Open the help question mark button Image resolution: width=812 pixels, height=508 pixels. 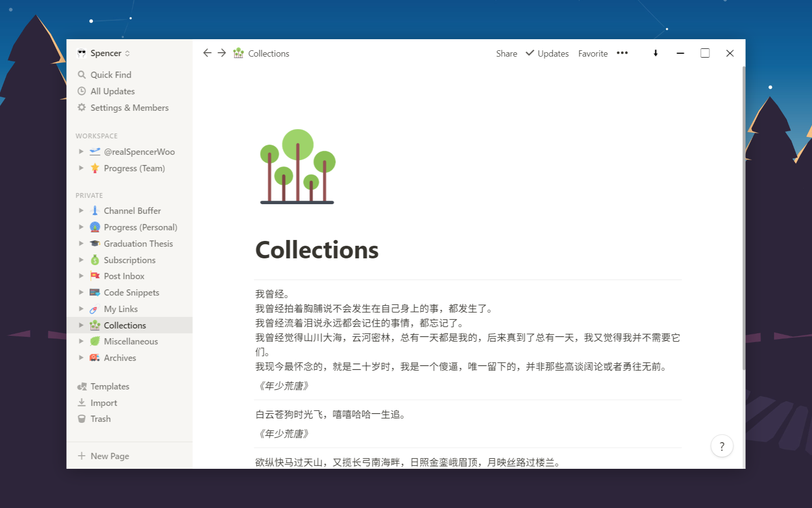click(x=722, y=446)
